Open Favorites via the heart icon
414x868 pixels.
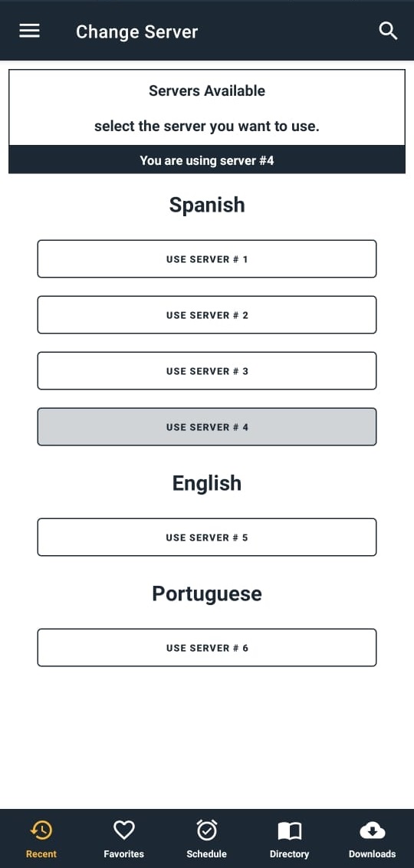pos(124,830)
